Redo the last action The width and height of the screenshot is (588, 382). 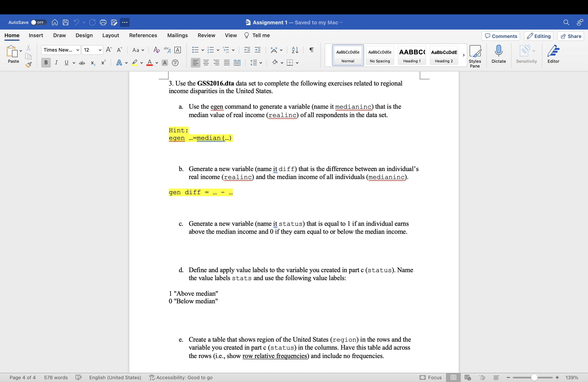click(x=92, y=22)
